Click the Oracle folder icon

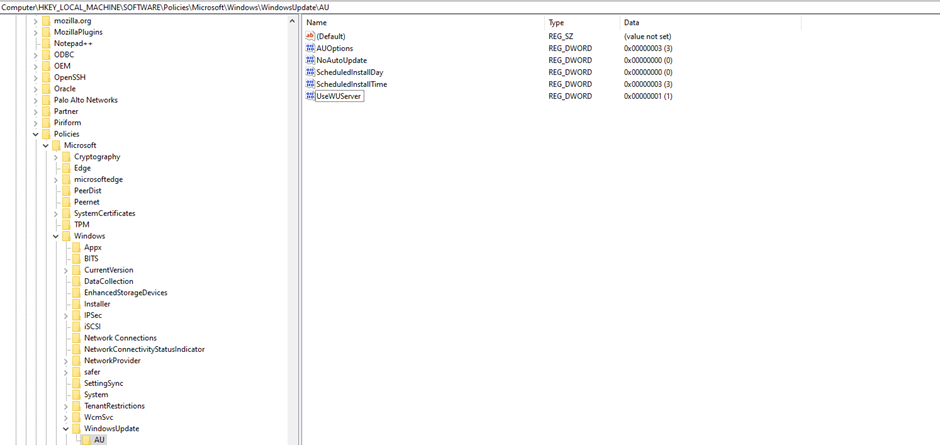point(46,89)
